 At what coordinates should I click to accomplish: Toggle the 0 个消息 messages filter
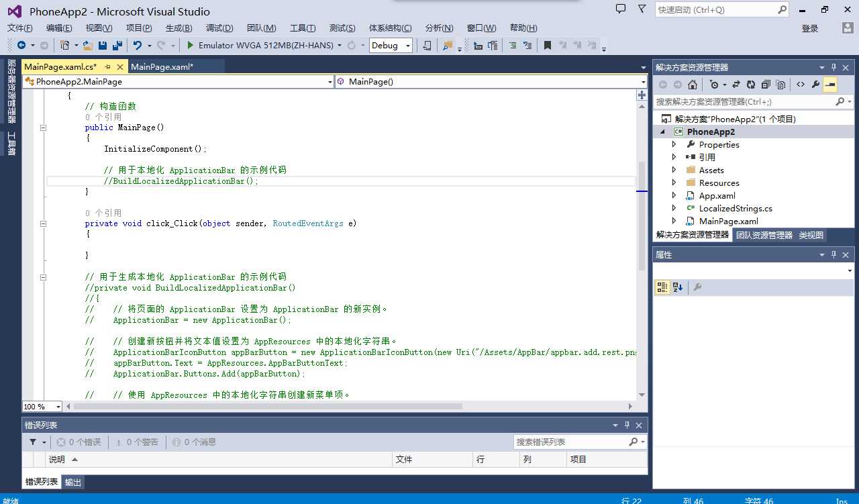[x=195, y=442]
